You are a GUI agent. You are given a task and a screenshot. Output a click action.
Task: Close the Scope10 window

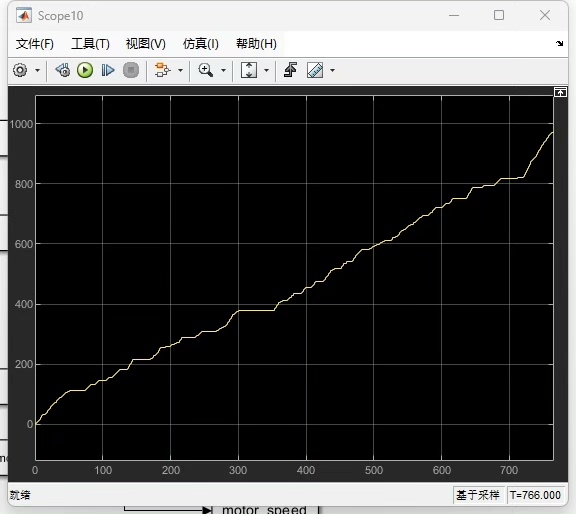(x=545, y=15)
